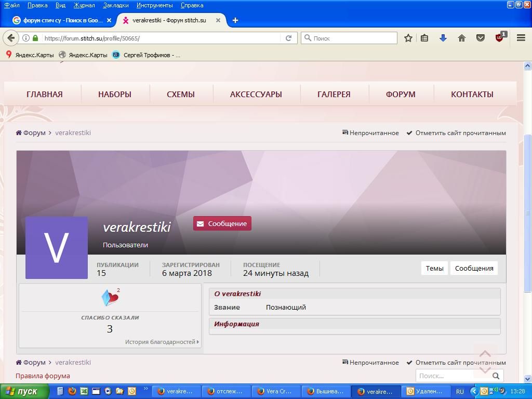Switch to the Google search tab

click(62, 20)
